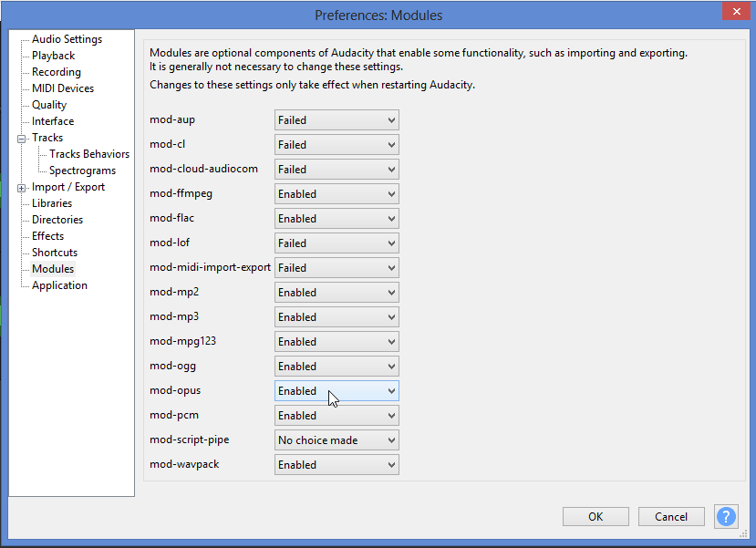The image size is (756, 548).
Task: Open the mod-pcm status dropdown
Action: coord(337,415)
